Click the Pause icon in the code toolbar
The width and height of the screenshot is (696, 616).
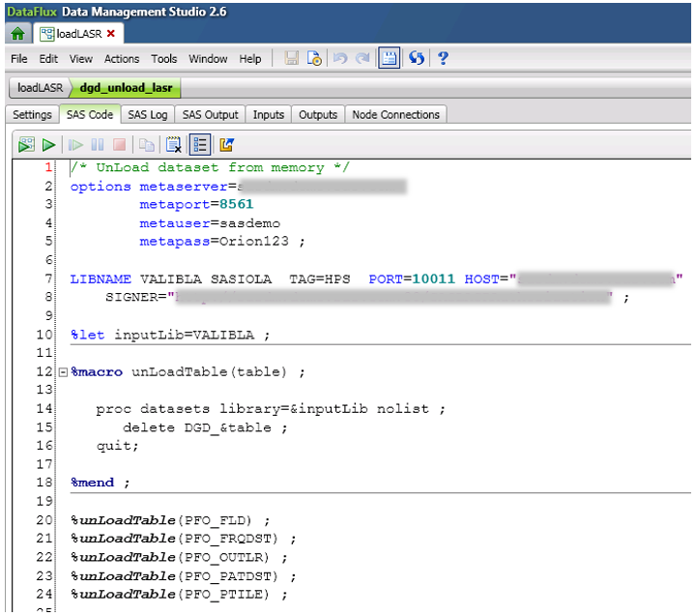(97, 144)
